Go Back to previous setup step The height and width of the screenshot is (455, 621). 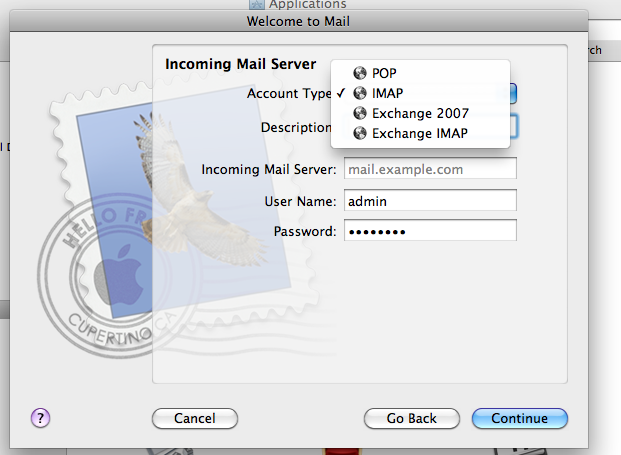[412, 419]
